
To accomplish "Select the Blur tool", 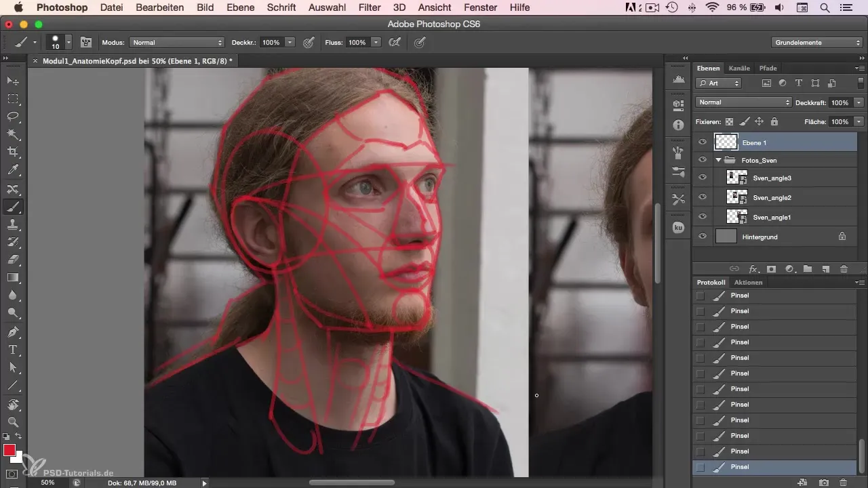I will [x=12, y=295].
